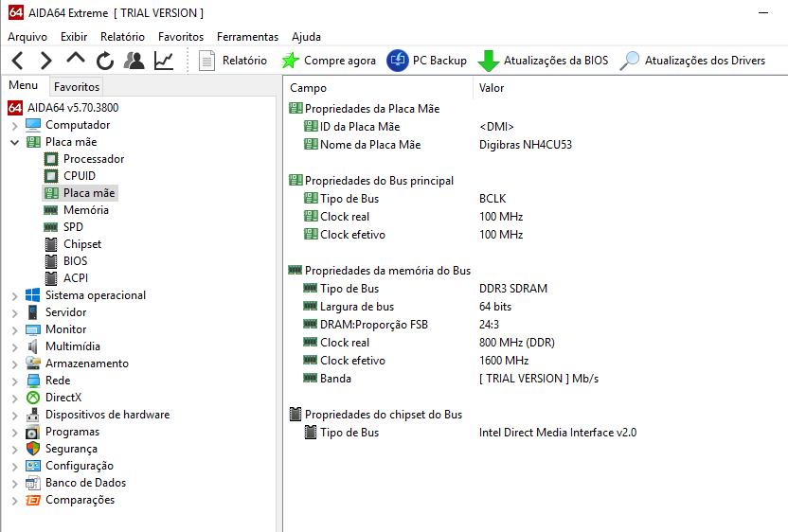The height and width of the screenshot is (532, 788).
Task: Click the Multimídia speaker icon
Action: tap(32, 346)
